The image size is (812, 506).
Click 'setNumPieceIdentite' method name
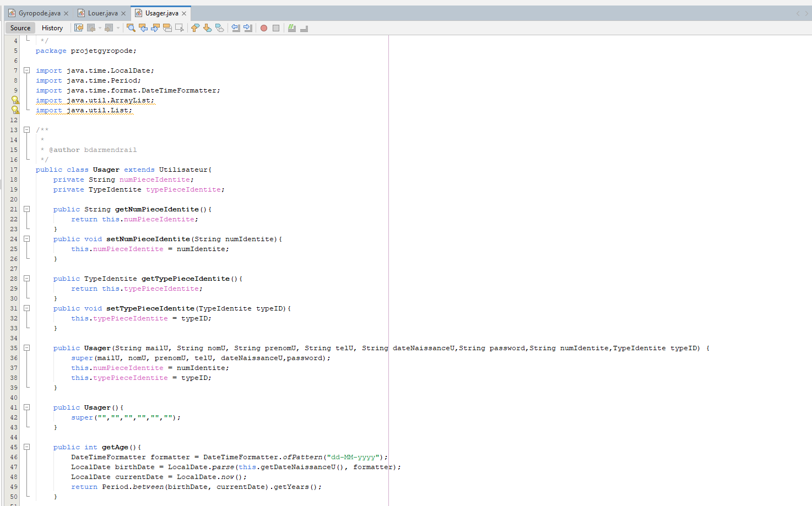pos(148,239)
